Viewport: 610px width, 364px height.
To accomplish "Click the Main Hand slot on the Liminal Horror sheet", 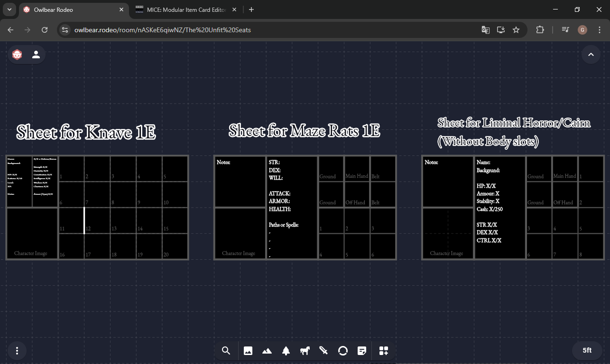I will [564, 169].
